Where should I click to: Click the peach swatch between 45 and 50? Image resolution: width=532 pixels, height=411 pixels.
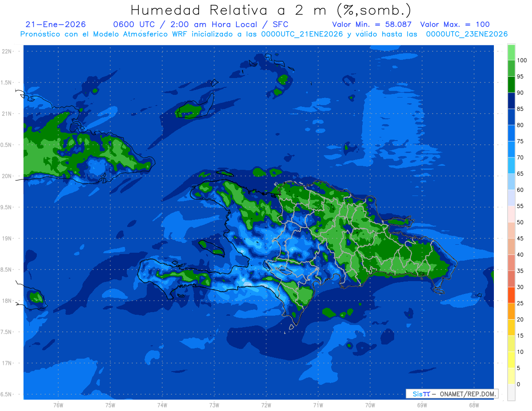point(511,230)
